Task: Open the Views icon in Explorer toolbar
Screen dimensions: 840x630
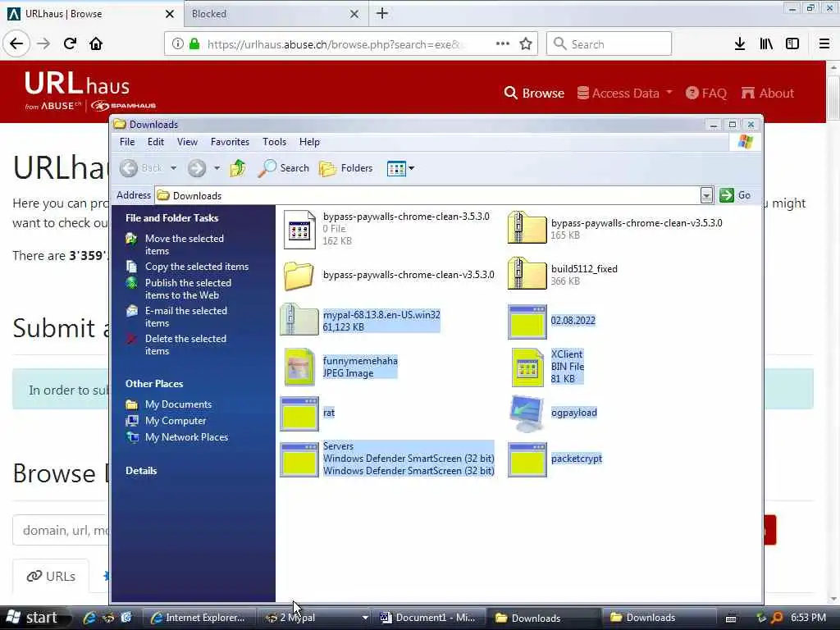Action: (x=396, y=169)
